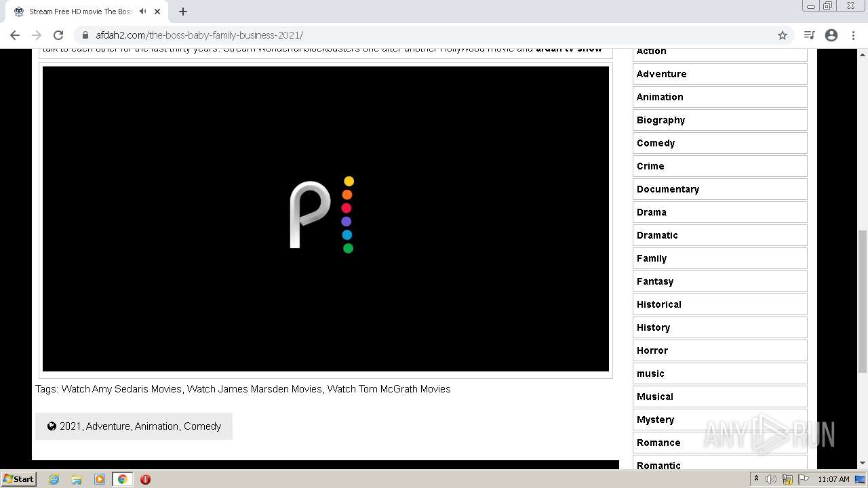The width and height of the screenshot is (868, 488).
Task: Click the address bar URL
Action: coord(199,35)
